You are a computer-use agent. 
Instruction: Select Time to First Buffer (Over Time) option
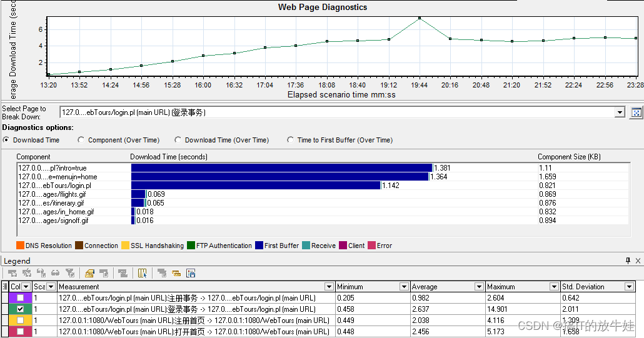click(x=290, y=140)
